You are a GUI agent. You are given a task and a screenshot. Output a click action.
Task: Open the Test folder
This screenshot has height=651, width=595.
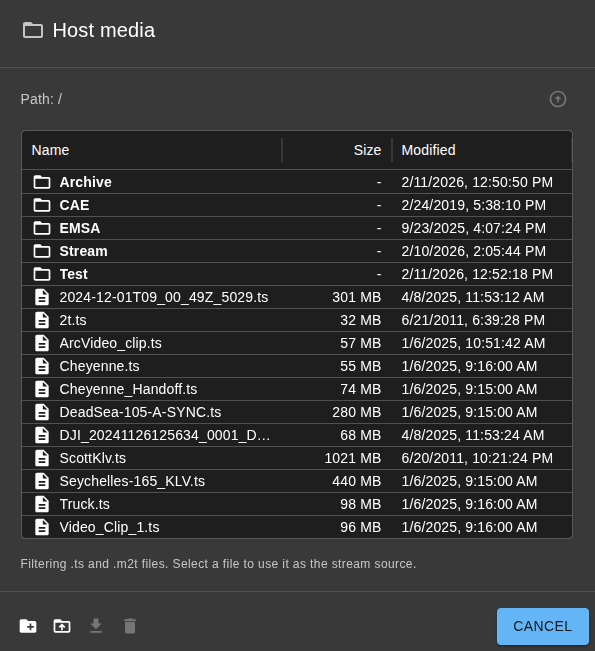[x=297, y=274]
